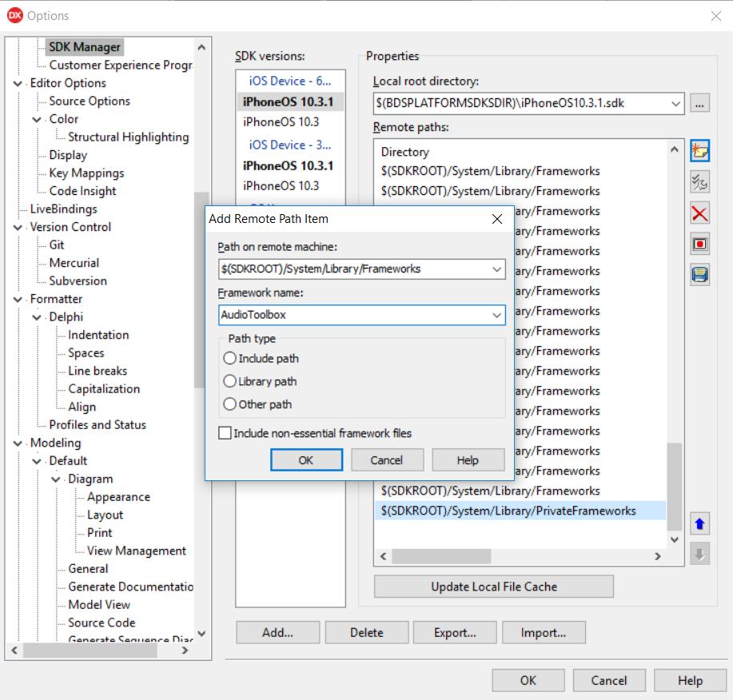Select Appearance under Diagram
This screenshot has width=733, height=700.
pyautogui.click(x=119, y=497)
